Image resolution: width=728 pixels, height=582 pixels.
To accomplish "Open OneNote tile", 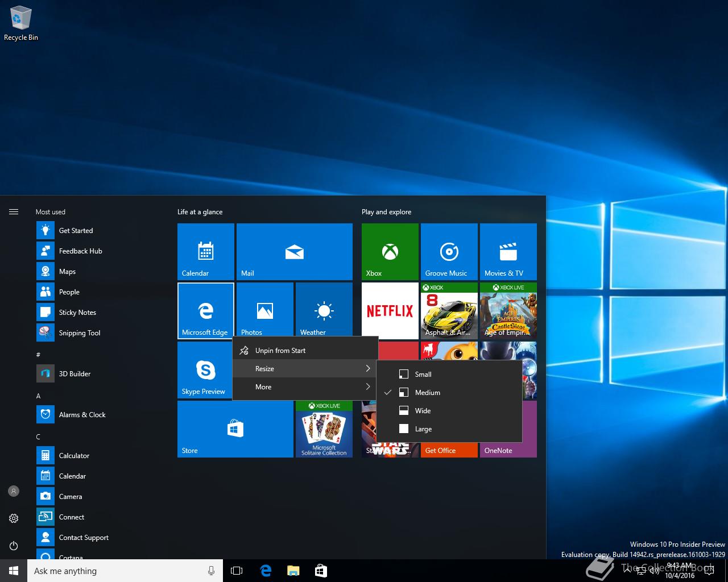I will [x=508, y=450].
